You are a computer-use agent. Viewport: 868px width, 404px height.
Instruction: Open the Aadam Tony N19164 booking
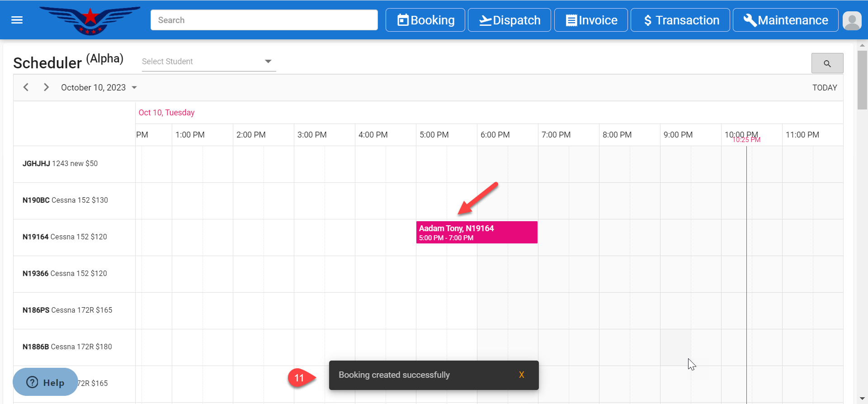pyautogui.click(x=476, y=233)
